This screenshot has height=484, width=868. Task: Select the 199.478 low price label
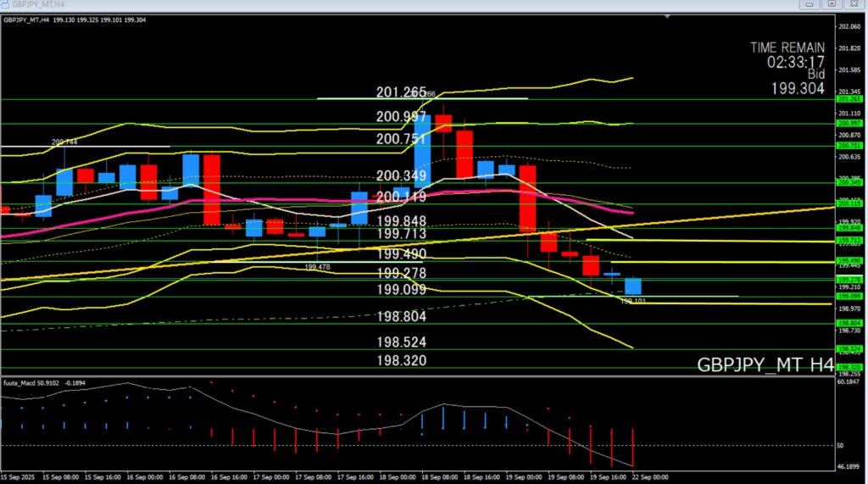point(317,266)
